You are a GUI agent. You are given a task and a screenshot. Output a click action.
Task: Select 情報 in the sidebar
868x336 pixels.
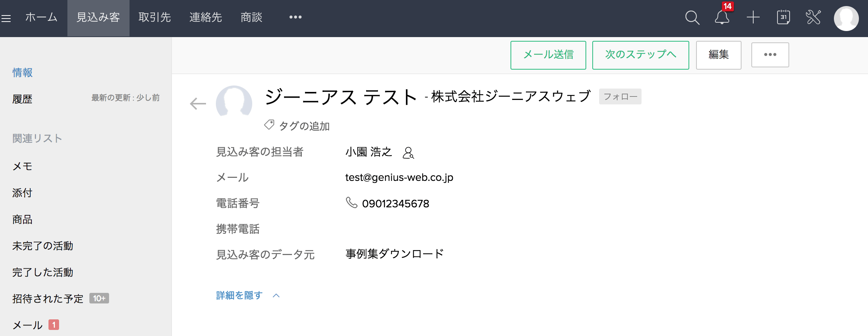click(22, 72)
